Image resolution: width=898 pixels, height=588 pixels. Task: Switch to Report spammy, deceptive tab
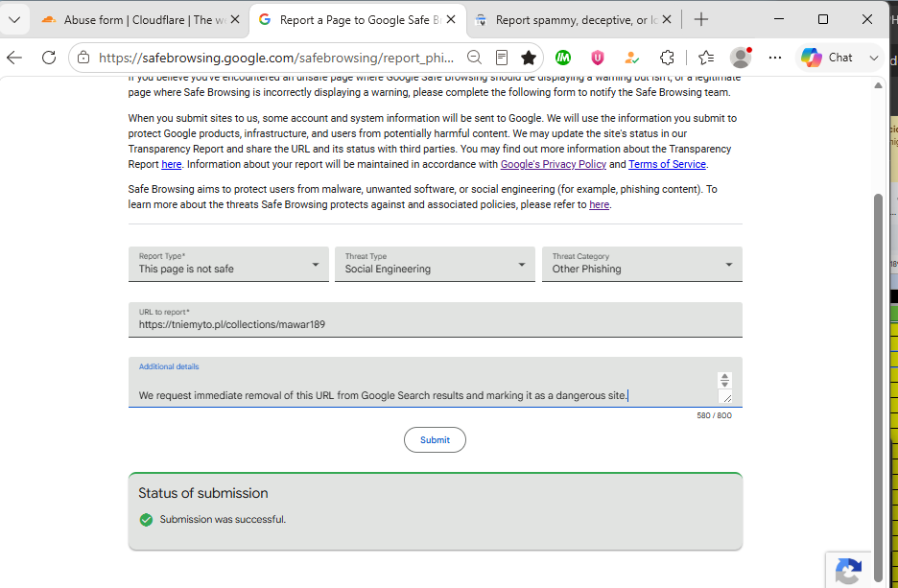coord(573,20)
